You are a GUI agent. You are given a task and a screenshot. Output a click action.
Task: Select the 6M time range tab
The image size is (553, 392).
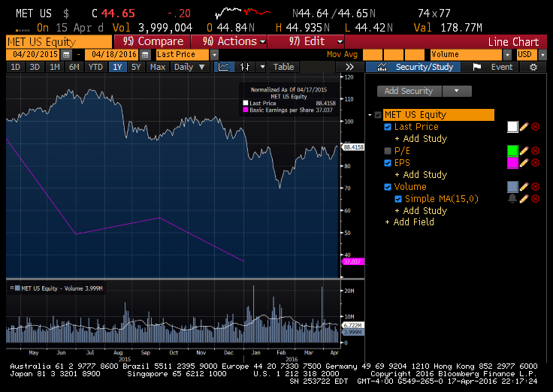pyautogui.click(x=74, y=67)
